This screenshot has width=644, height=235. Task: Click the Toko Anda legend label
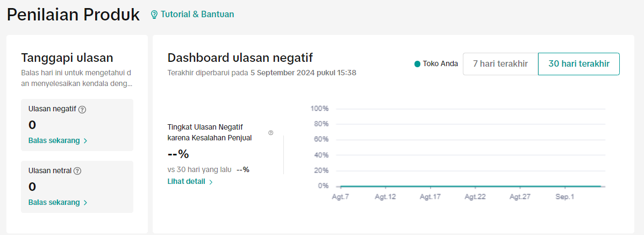[440, 64]
